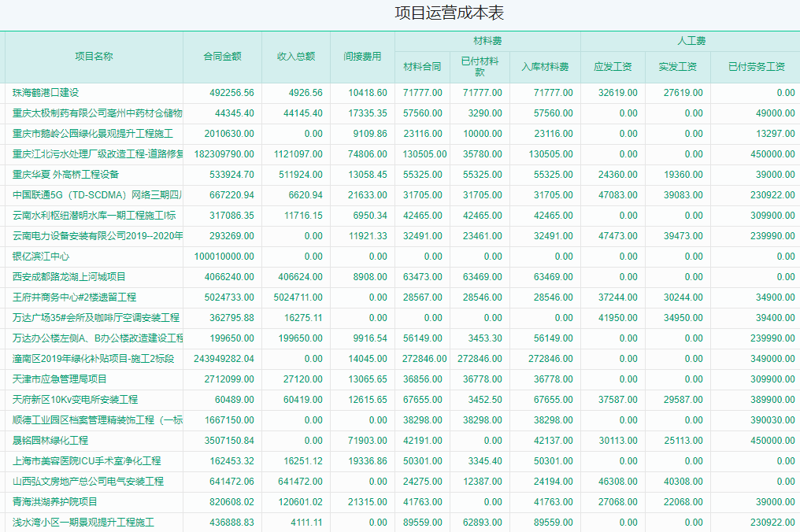The image size is (800, 532).
Task: Click the 收入总额 column header
Action: pos(296,57)
